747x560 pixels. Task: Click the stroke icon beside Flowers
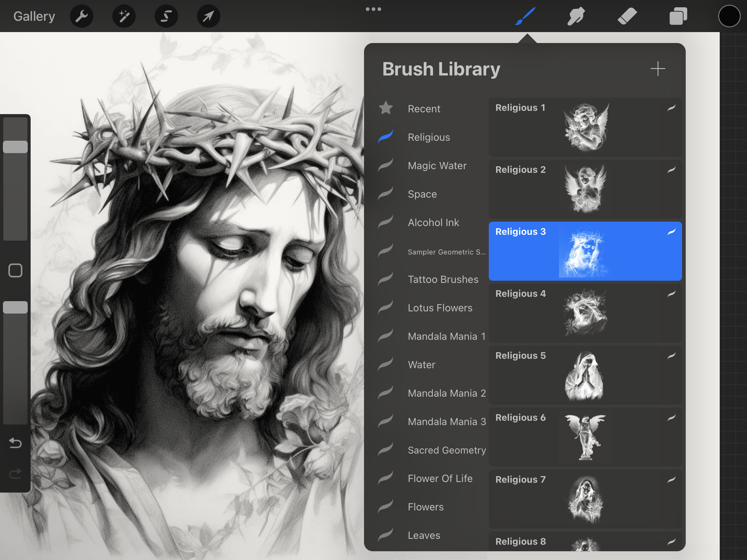coord(386,506)
